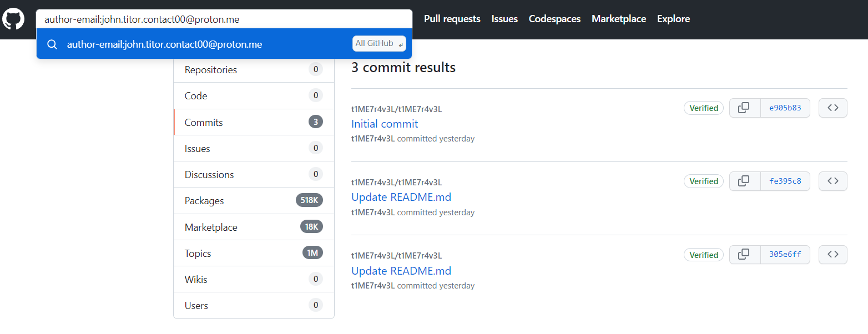The height and width of the screenshot is (334, 868).
Task: Open Update README.md commit 305e6ff title
Action: [x=401, y=271]
